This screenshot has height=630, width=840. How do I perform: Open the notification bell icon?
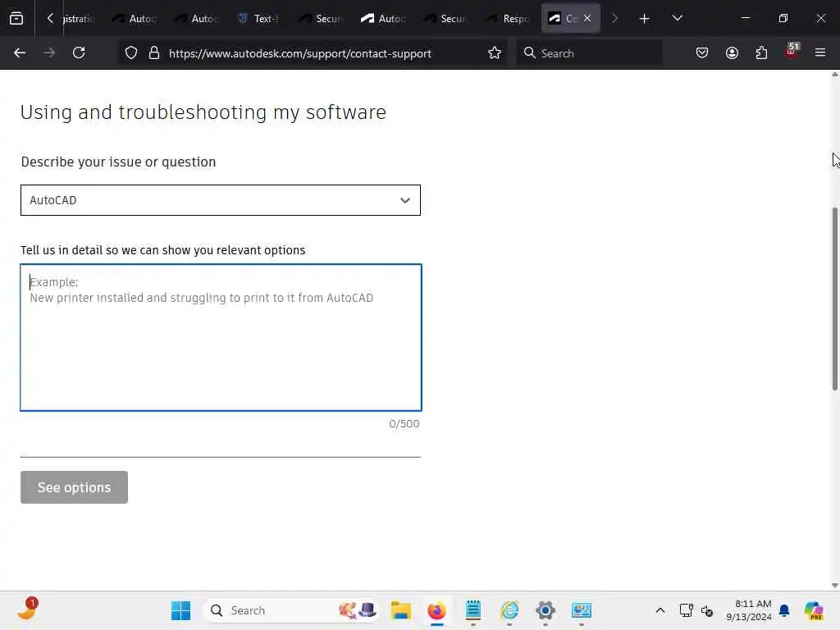pyautogui.click(x=784, y=610)
